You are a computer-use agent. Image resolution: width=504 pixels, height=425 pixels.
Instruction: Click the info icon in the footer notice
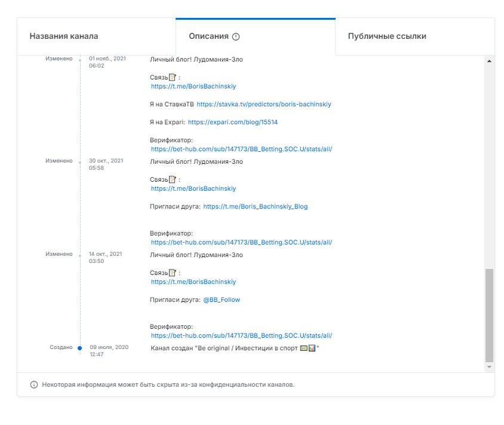click(x=34, y=384)
